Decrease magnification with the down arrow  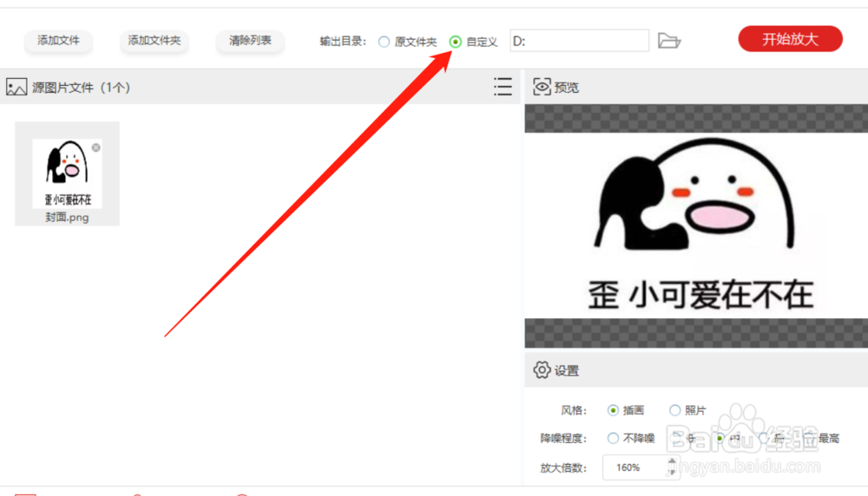click(672, 473)
